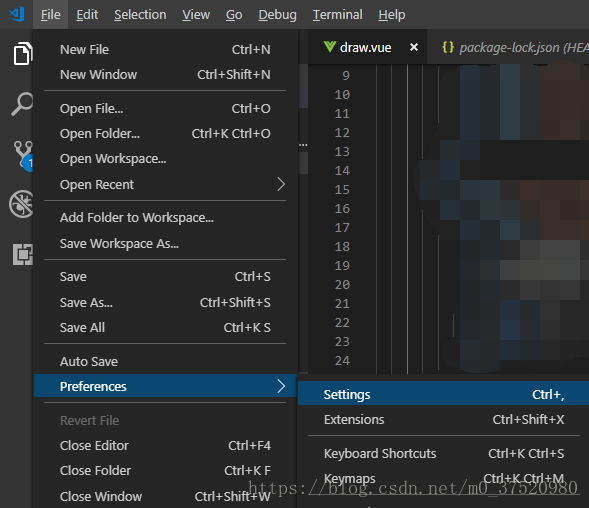This screenshot has width=589, height=508.
Task: Open the Terminal menu
Action: (x=337, y=15)
